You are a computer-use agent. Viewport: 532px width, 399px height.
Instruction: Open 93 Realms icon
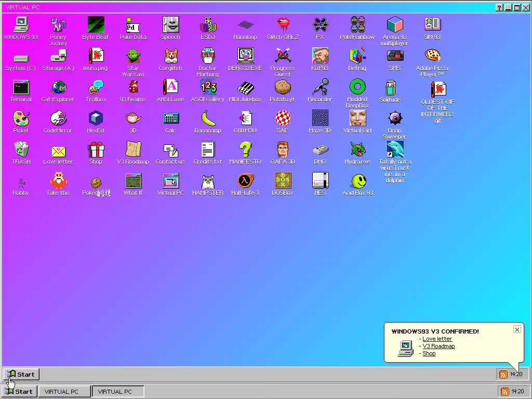point(133,87)
